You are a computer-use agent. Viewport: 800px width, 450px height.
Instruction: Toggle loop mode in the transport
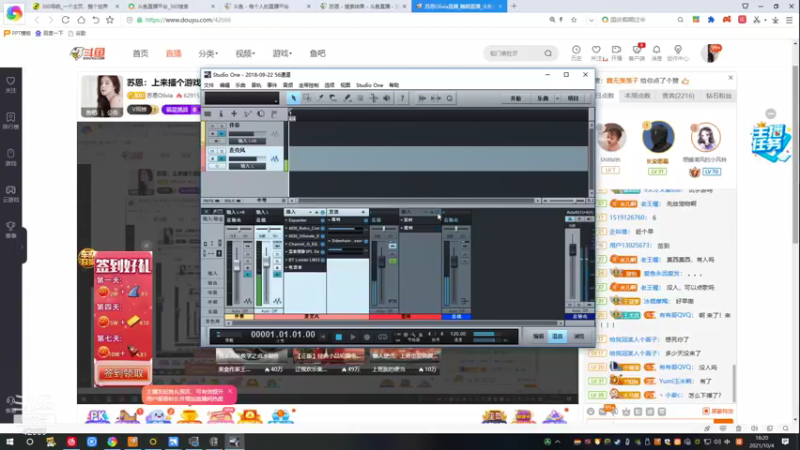coord(382,337)
